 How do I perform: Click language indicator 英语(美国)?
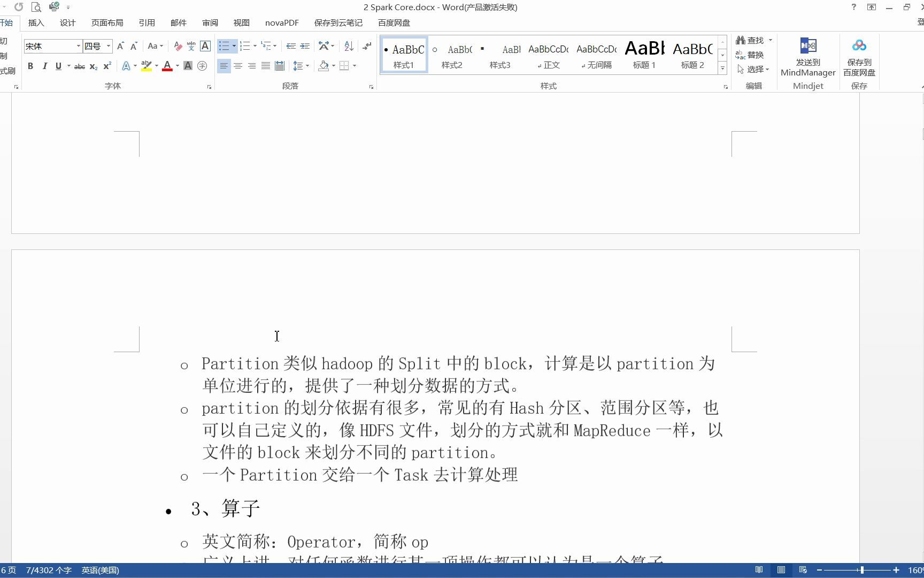click(x=100, y=570)
